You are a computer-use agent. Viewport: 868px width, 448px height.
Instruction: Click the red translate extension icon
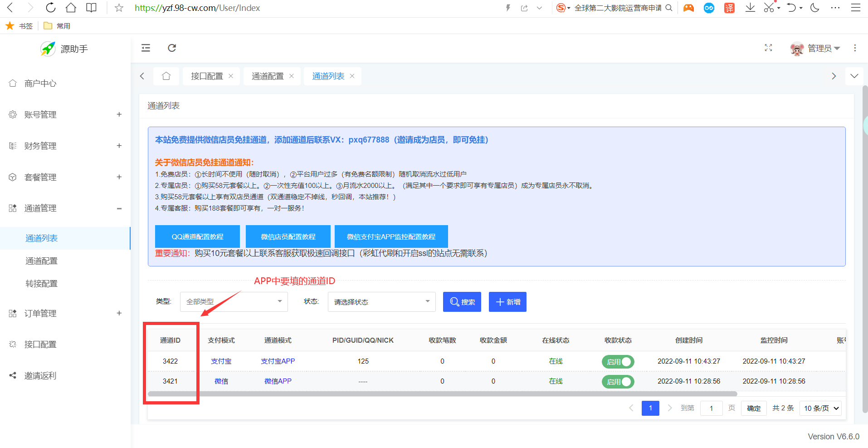coord(729,8)
